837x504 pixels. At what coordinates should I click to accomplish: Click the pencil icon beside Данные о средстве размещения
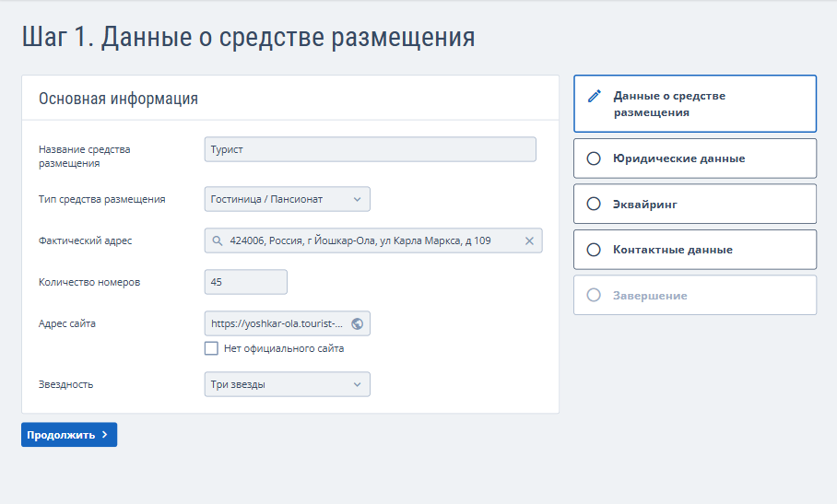pos(595,96)
